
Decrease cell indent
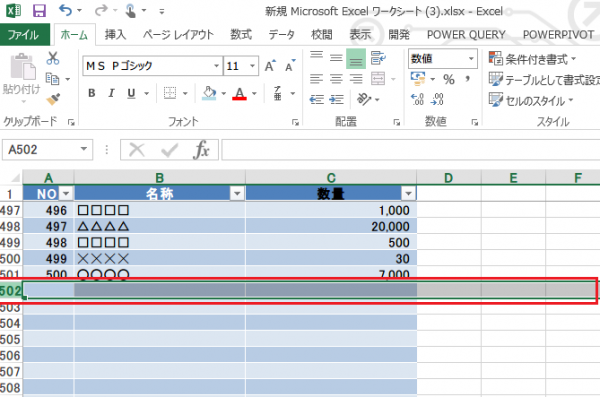pyautogui.click(x=316, y=100)
